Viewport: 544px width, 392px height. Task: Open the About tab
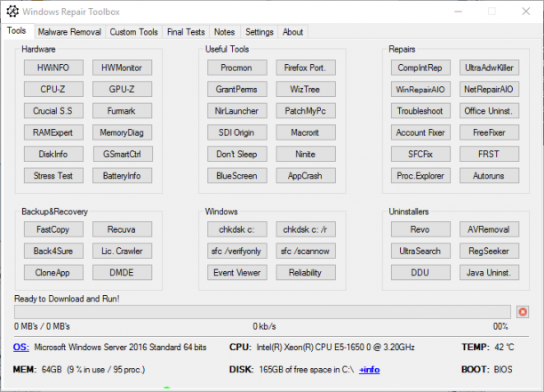[x=292, y=32]
